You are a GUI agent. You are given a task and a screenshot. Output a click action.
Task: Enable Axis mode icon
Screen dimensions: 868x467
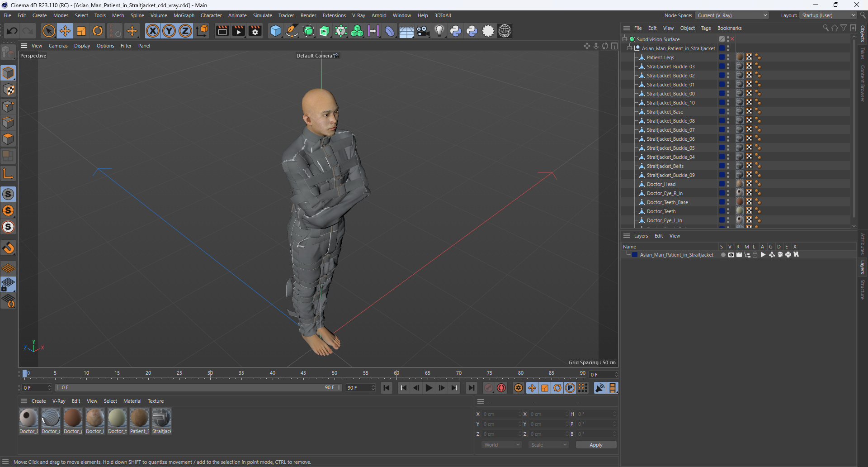point(8,173)
